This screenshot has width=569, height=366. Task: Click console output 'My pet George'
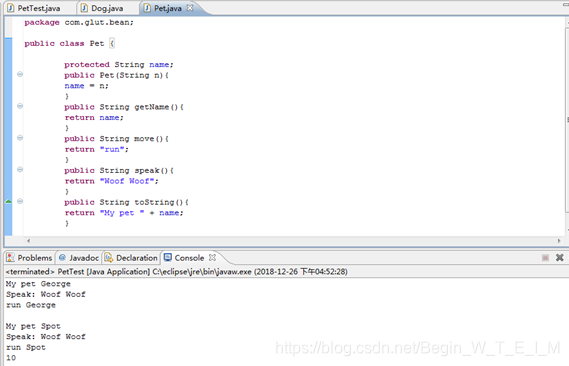(38, 284)
